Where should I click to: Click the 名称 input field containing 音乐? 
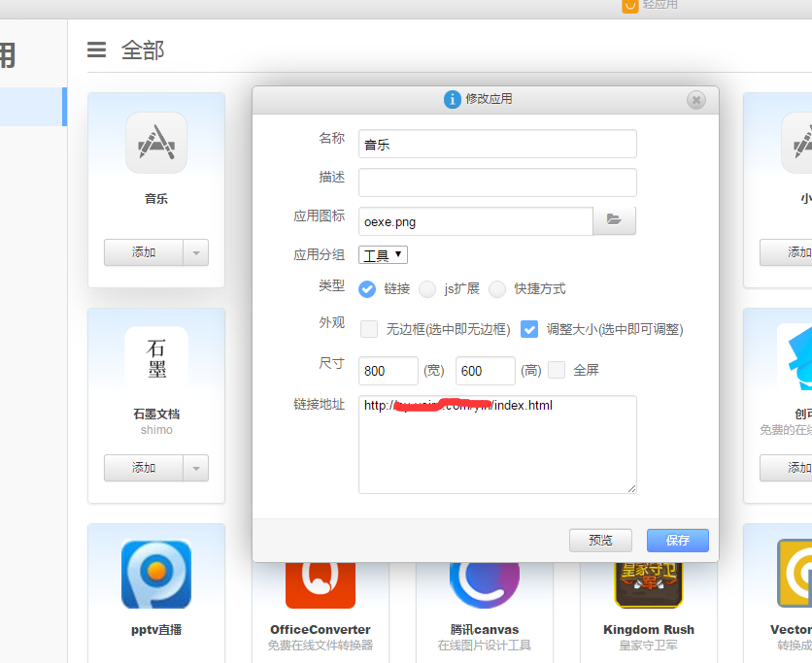pos(497,144)
